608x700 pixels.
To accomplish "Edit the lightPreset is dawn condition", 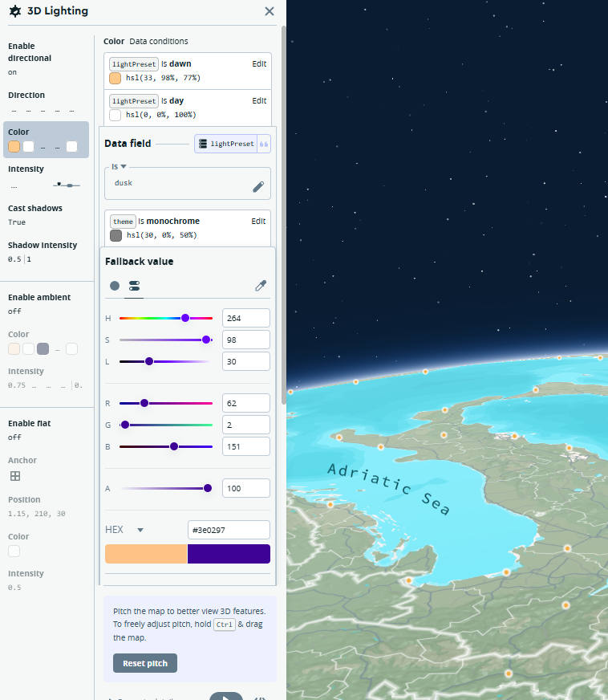I will (258, 63).
